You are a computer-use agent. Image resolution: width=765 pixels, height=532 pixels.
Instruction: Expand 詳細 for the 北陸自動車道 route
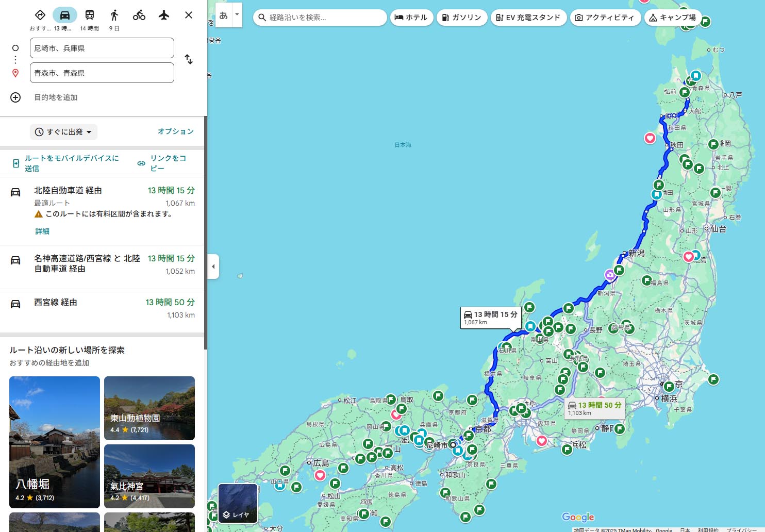42,231
